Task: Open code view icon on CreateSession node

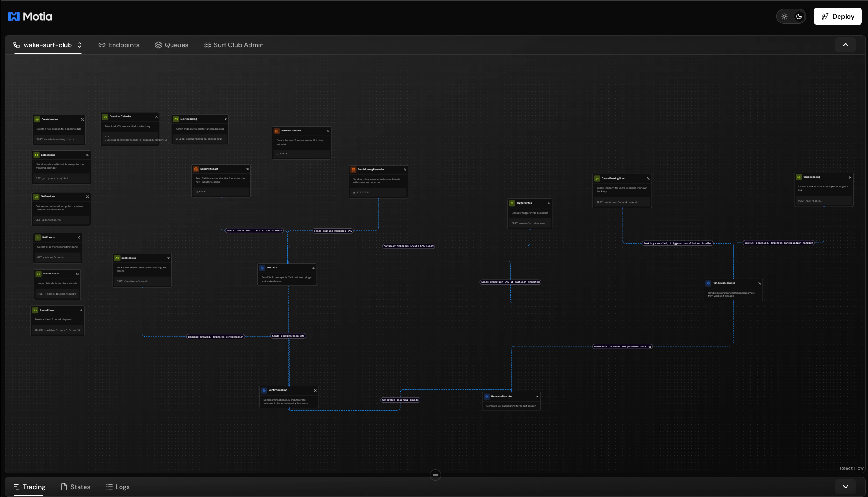Action: point(83,119)
